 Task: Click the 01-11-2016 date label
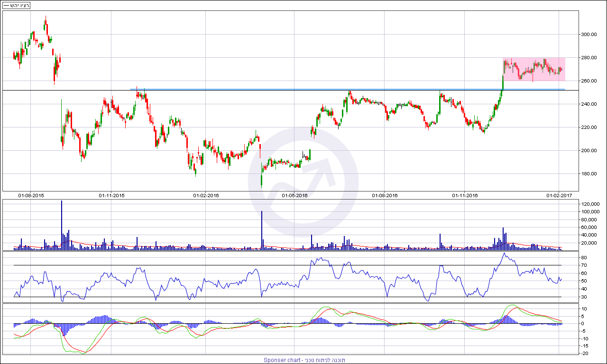465,195
